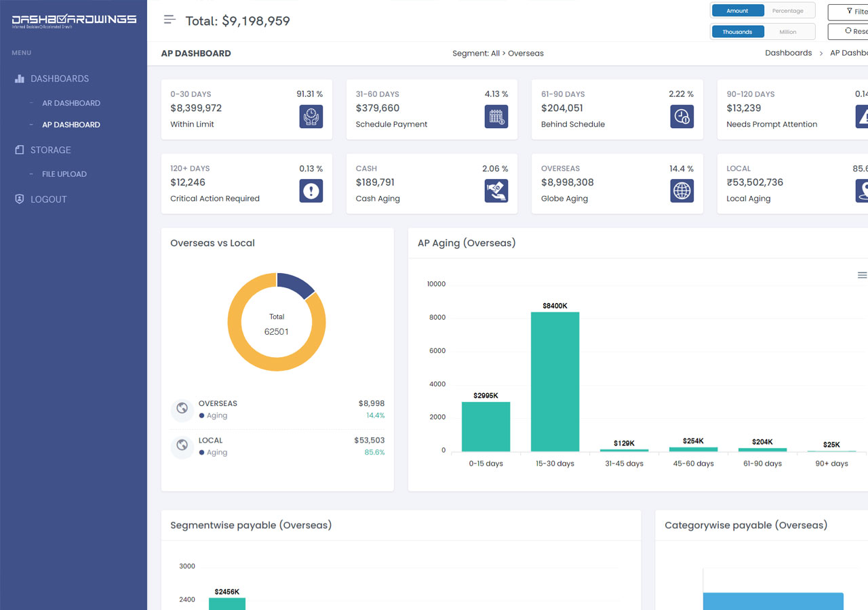Click the Schedule Payment label
The width and height of the screenshot is (868, 610).
(391, 124)
